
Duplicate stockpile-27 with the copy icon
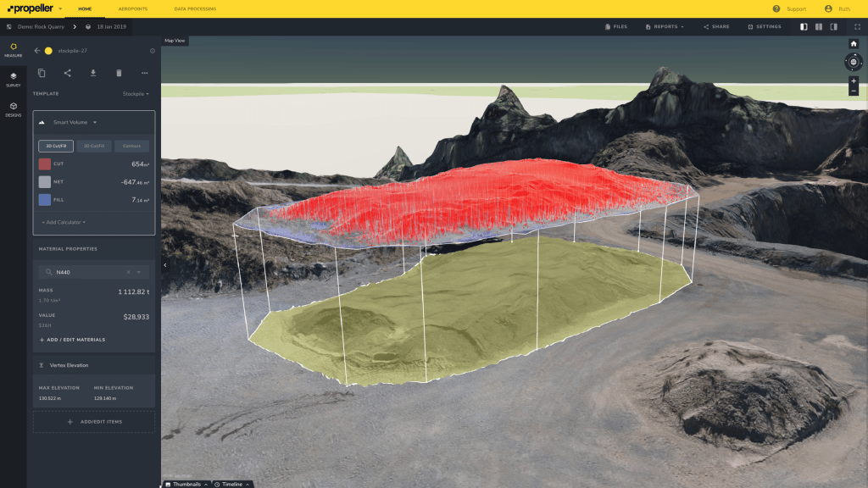pos(42,73)
